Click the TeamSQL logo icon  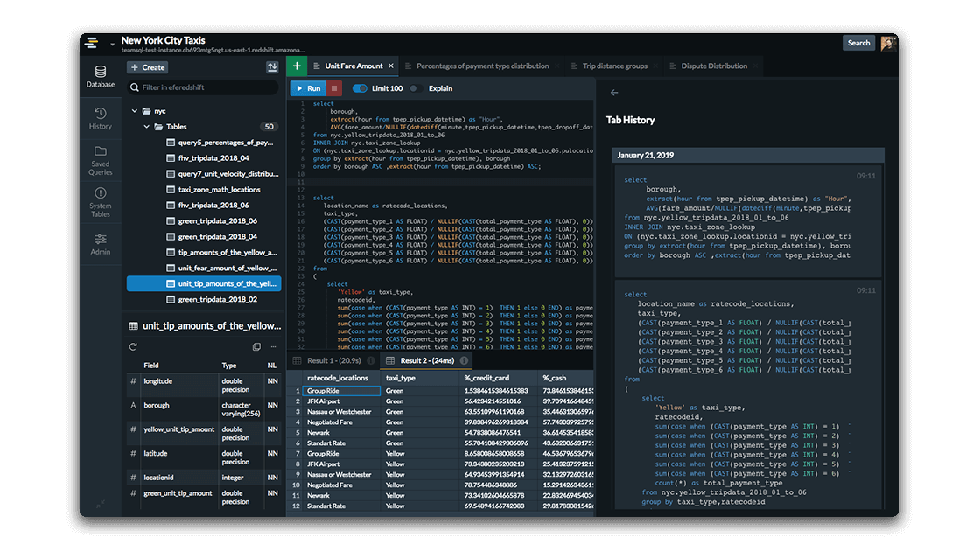(92, 43)
